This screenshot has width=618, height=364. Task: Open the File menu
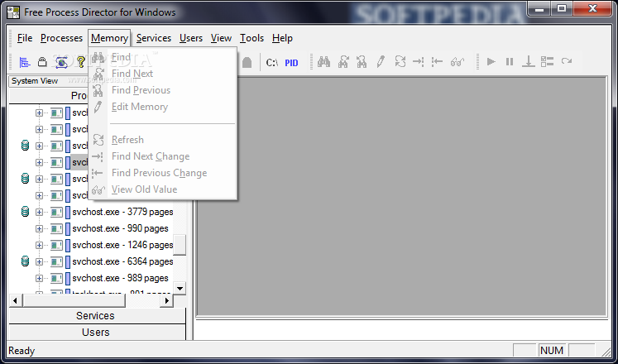click(25, 38)
